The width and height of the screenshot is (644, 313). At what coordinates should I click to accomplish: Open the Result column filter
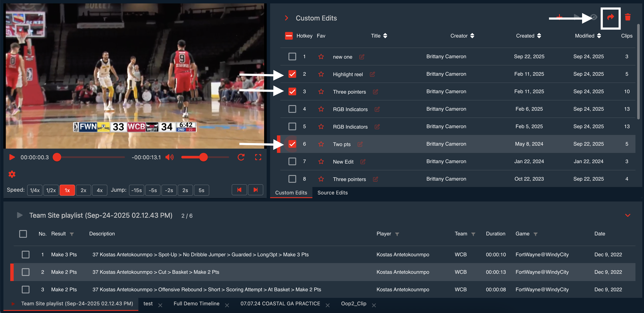[72, 234]
